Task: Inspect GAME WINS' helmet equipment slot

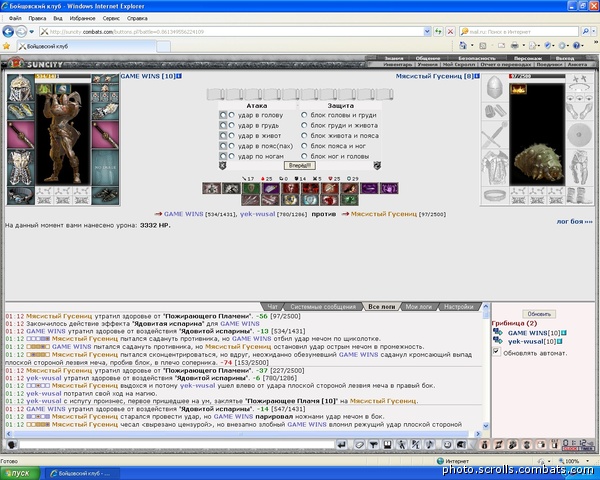Action: 21,88
